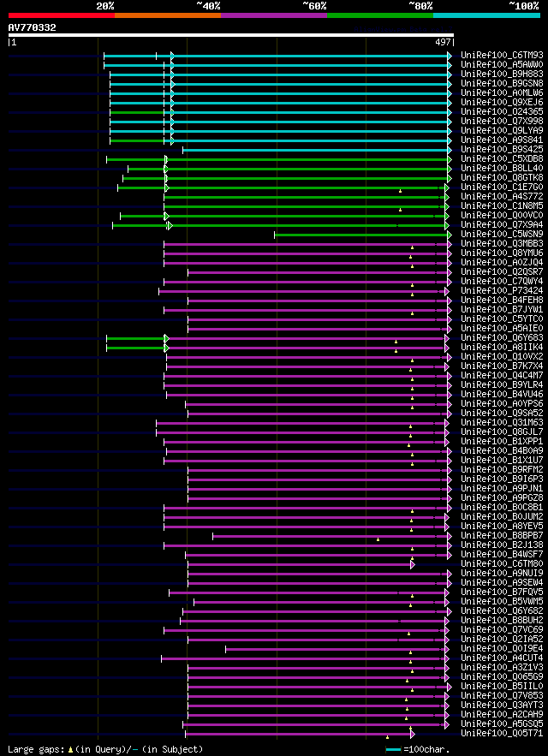Select the UniRef100_Q8GTK8 label
The image size is (548, 756).
tap(502, 177)
